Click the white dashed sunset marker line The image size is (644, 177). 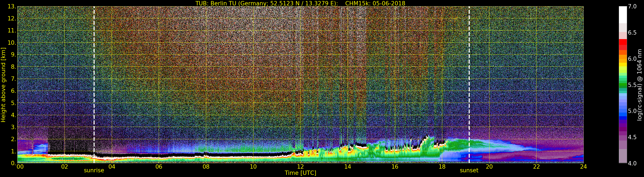[469, 85]
